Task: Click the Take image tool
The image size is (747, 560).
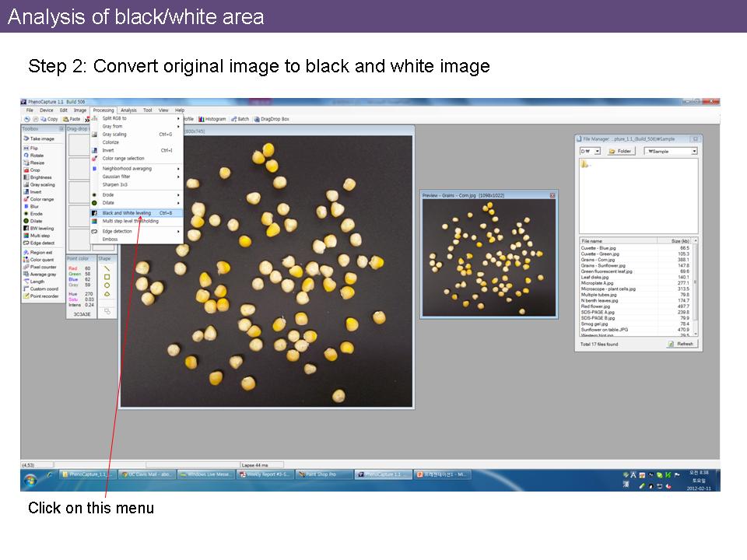Action: (42, 138)
